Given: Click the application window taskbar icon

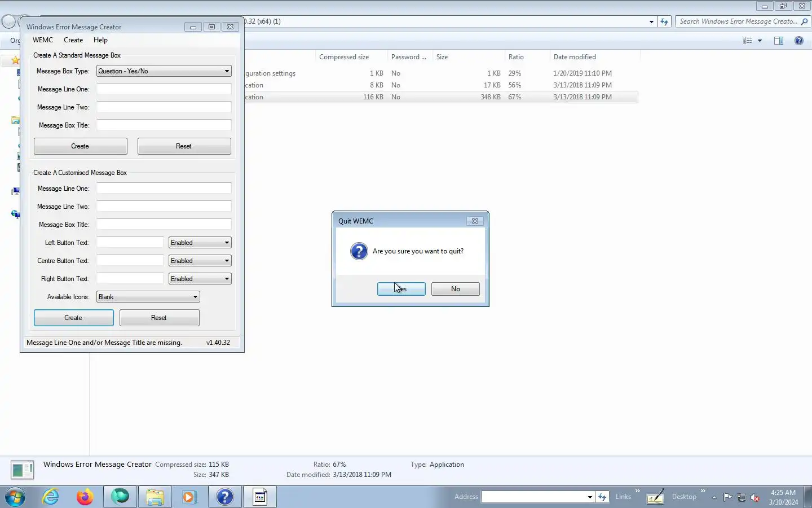Looking at the screenshot, I should pos(260,497).
